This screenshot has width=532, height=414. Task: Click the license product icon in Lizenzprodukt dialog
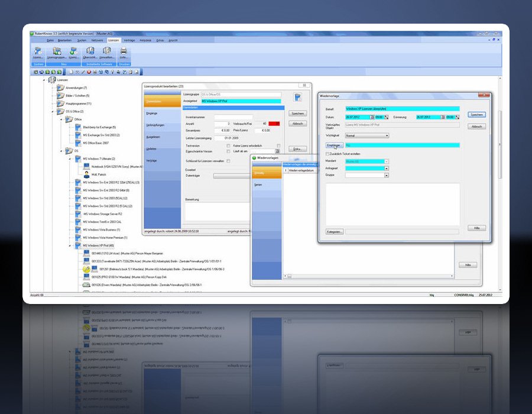coord(297,98)
